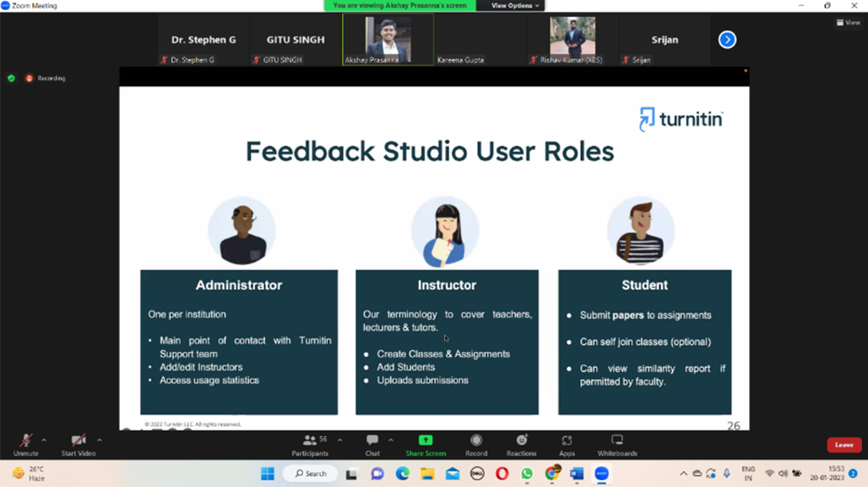Open Task View on the taskbar
Screen dimensions: 868x487
tap(351, 473)
